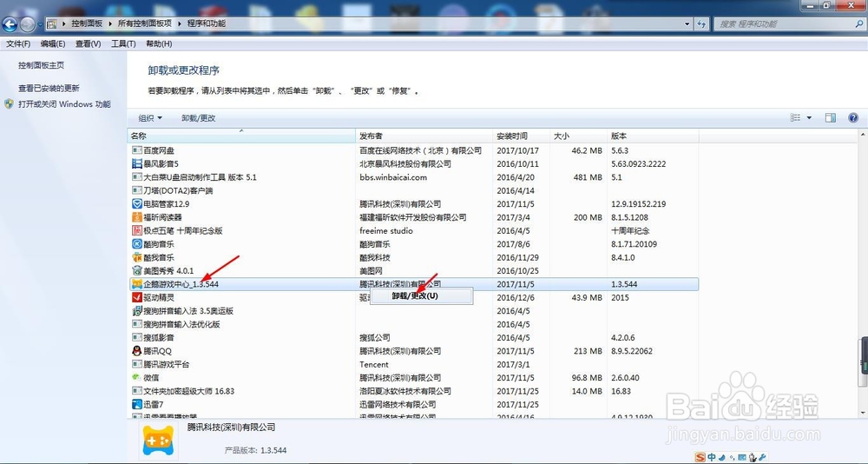Open the 查看(V) menu

tap(88, 43)
